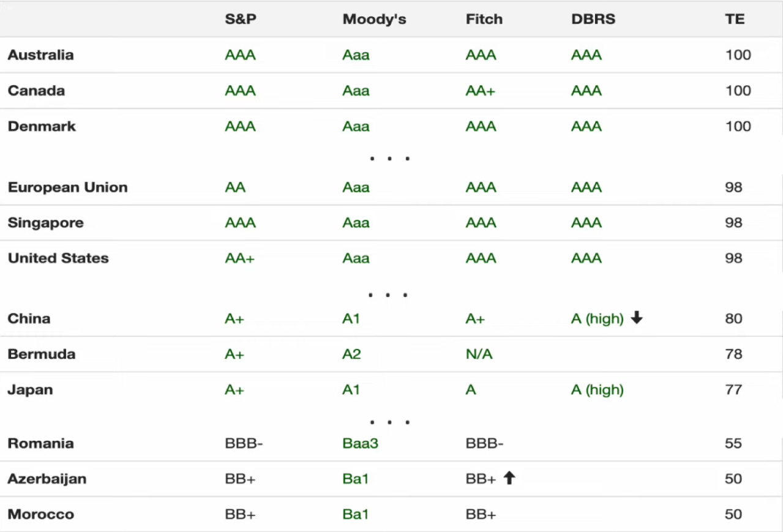Screen dimensions: 783x532
Task: Select the Fitch column header
Action: click(x=484, y=19)
